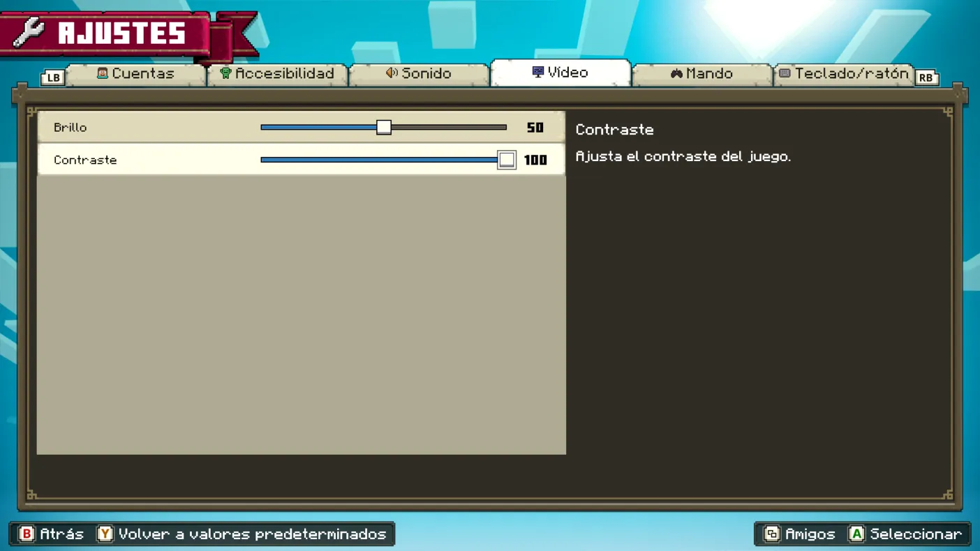Click the Contraste heading in the description panel
This screenshot has width=980, height=551.
point(614,130)
